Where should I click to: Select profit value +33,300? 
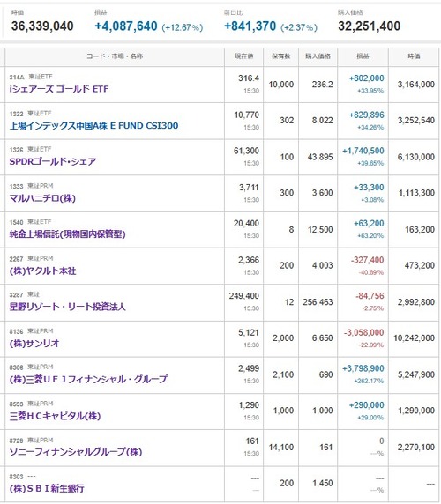[x=369, y=188]
